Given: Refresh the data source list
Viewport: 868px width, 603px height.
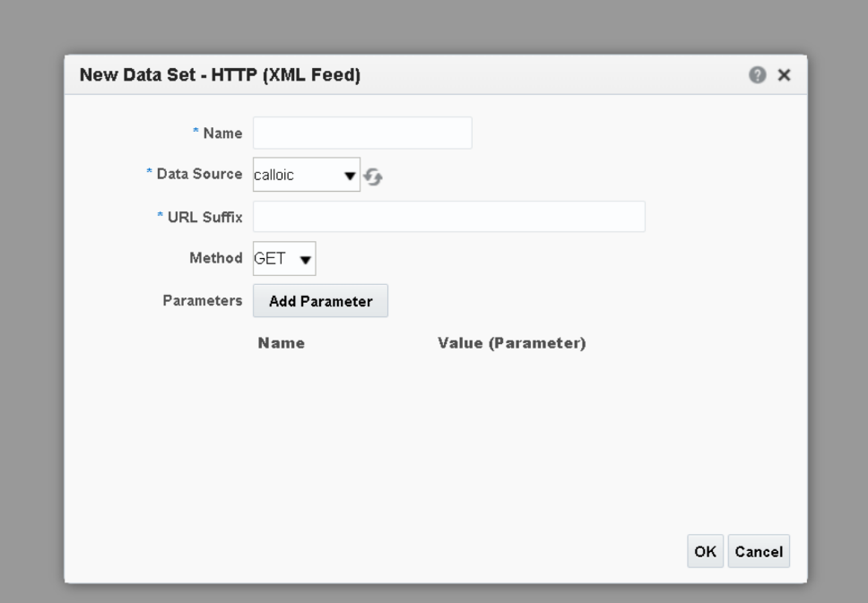Looking at the screenshot, I should [x=373, y=177].
